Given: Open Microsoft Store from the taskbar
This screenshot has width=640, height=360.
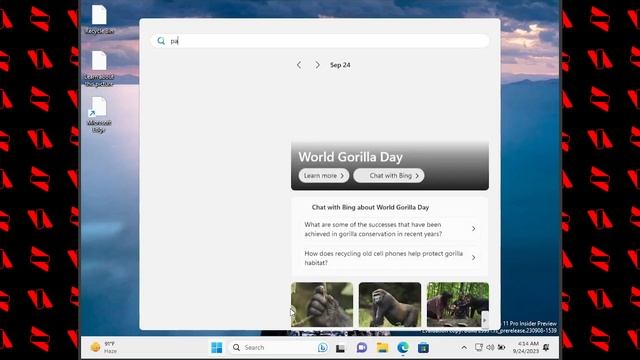Looking at the screenshot, I should pyautogui.click(x=423, y=348).
